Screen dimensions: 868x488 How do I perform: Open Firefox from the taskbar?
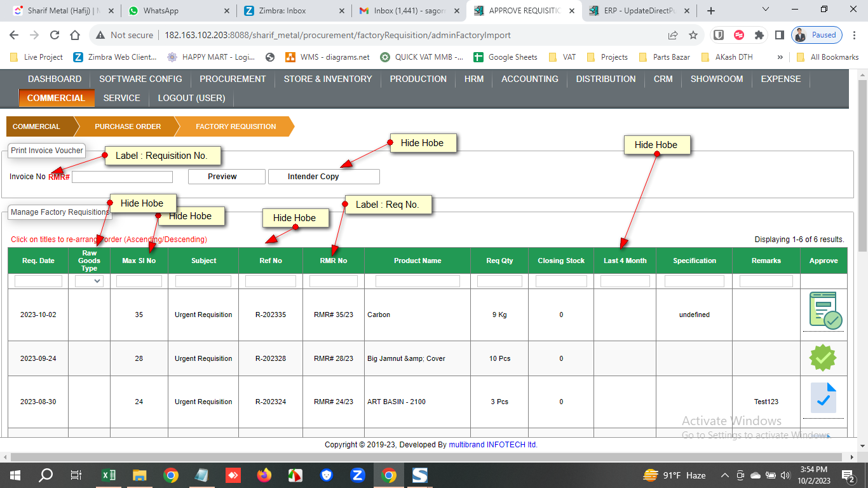pos(264,475)
